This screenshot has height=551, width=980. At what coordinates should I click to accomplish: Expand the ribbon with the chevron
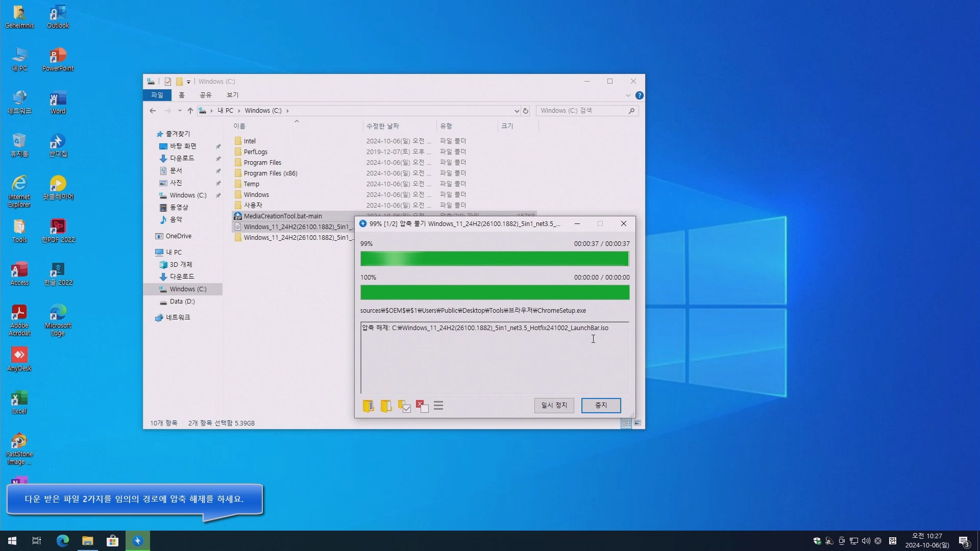tap(628, 95)
